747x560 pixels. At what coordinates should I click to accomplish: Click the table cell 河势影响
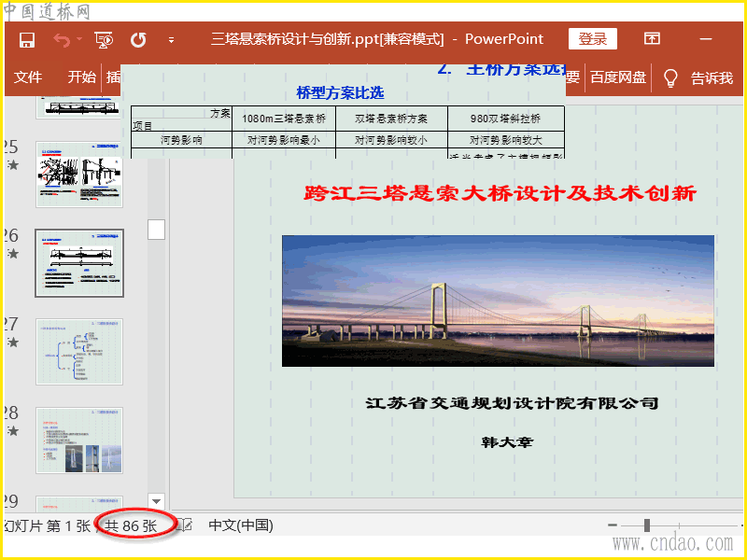pos(181,140)
